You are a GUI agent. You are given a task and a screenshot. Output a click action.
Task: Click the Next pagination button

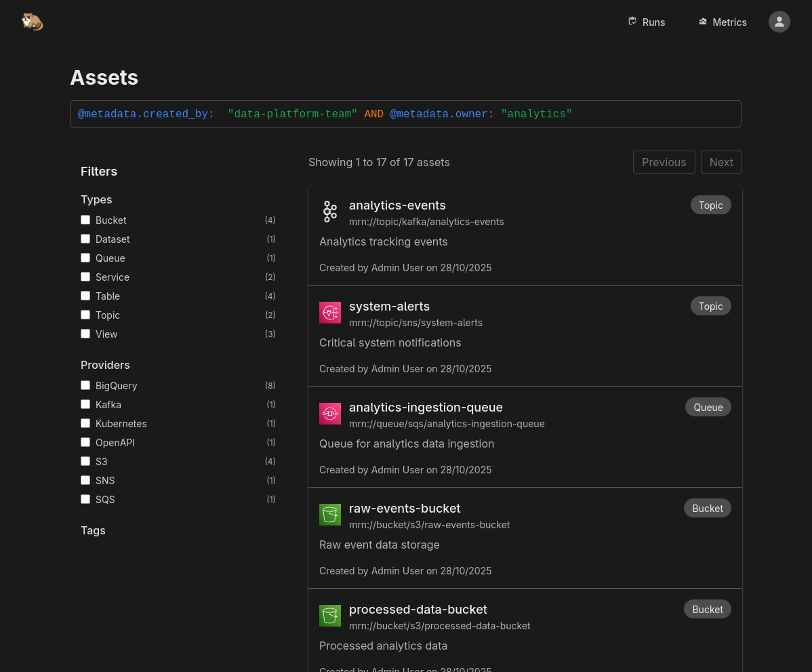coord(721,161)
